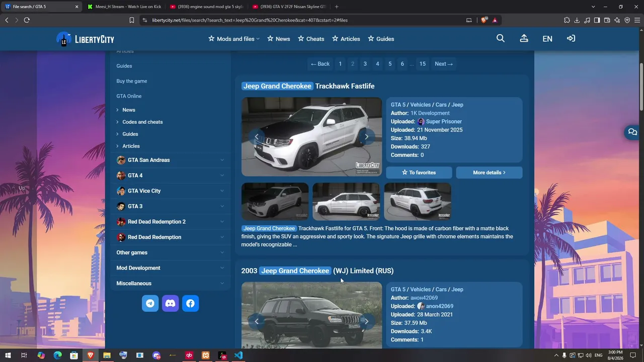Expand the GTA San Andreas section

[x=170, y=160]
